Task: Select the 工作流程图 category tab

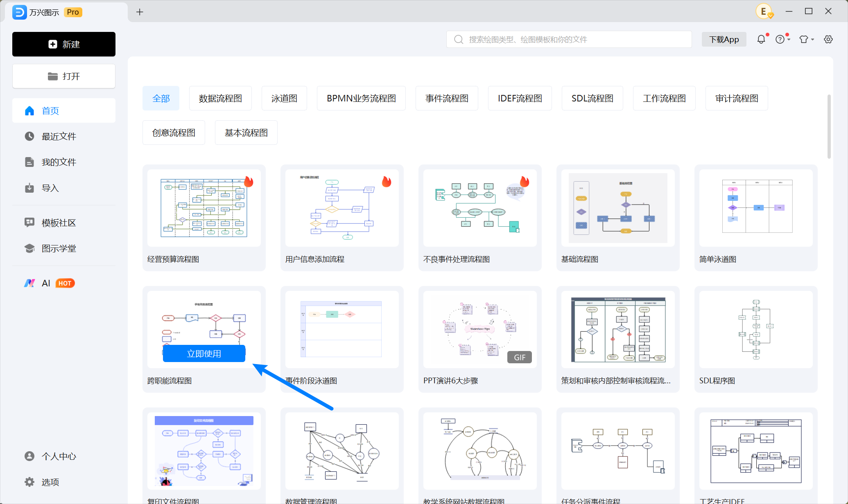Action: (x=664, y=98)
